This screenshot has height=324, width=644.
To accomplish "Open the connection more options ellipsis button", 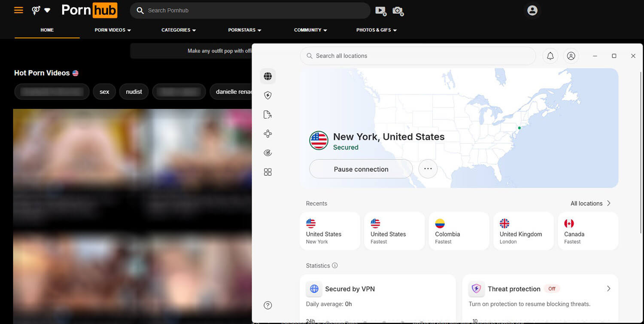I will pyautogui.click(x=428, y=169).
